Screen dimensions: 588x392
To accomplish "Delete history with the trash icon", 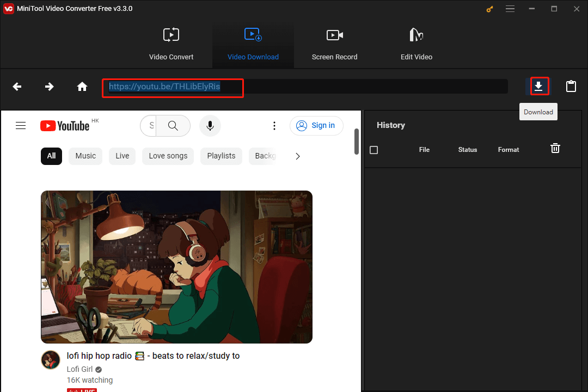I will 555,149.
